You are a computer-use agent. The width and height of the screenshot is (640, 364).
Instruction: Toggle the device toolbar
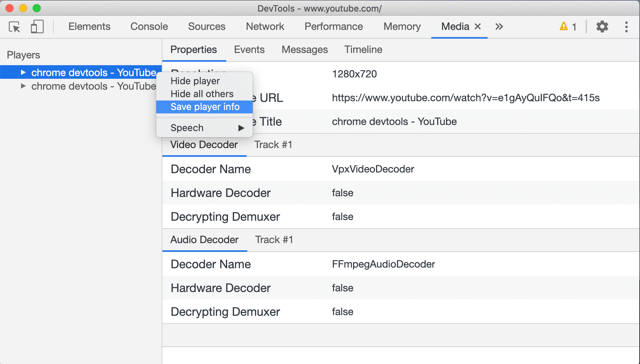(x=37, y=26)
